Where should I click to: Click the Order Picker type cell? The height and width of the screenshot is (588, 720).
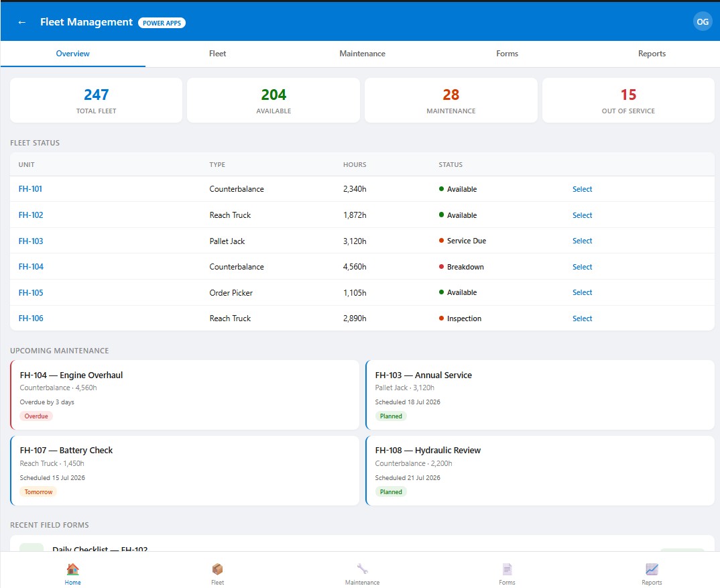pyautogui.click(x=231, y=292)
